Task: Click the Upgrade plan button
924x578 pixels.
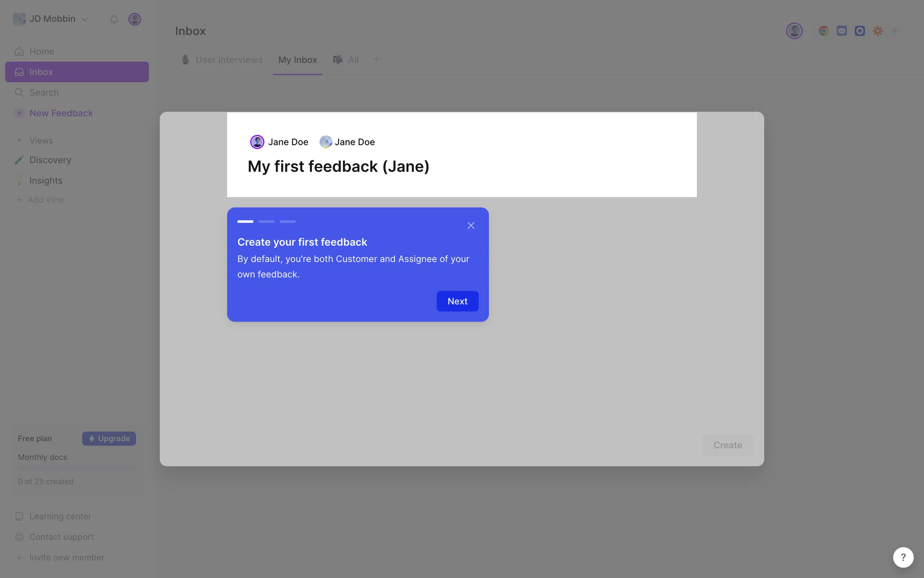Action: tap(109, 438)
